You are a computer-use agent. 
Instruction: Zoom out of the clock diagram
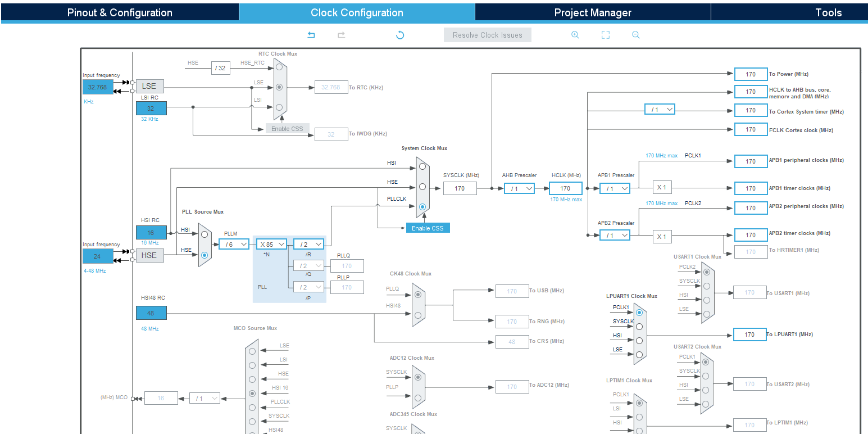point(636,35)
